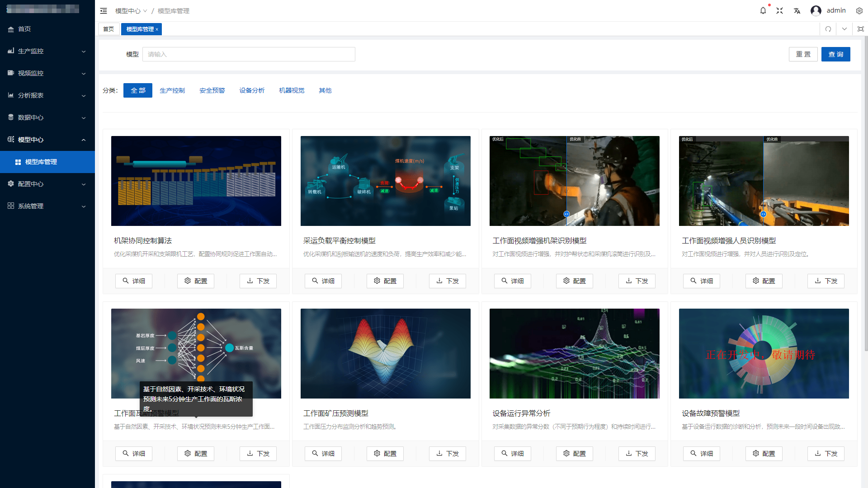Viewport: 868px width, 488px height.
Task: Filter by 安全预警 category
Action: tap(212, 90)
